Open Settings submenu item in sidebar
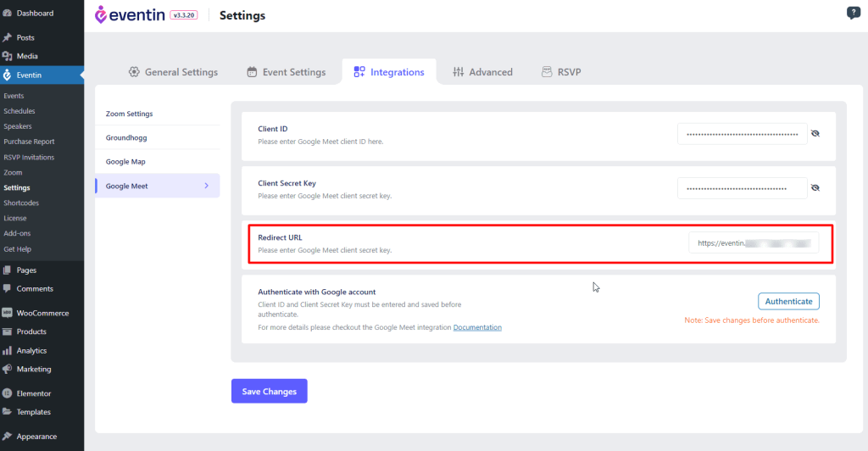 [x=17, y=188]
